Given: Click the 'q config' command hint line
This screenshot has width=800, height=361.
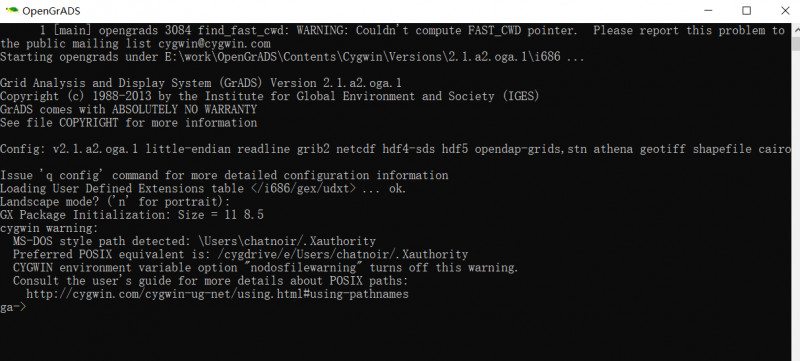Looking at the screenshot, I should [224, 175].
